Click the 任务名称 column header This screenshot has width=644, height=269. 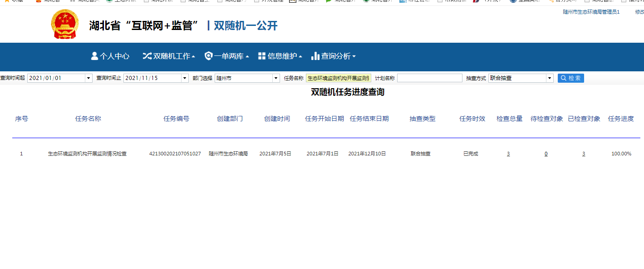[x=88, y=119]
